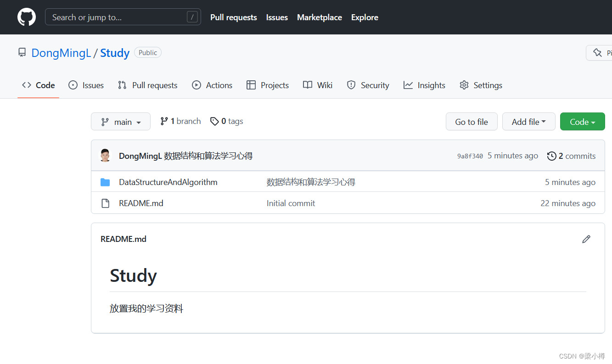Select the Code repository tab
The height and width of the screenshot is (364, 612).
click(39, 85)
